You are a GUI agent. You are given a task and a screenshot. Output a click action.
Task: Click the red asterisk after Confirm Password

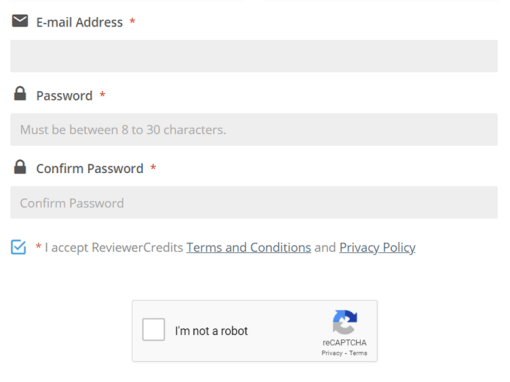point(153,167)
